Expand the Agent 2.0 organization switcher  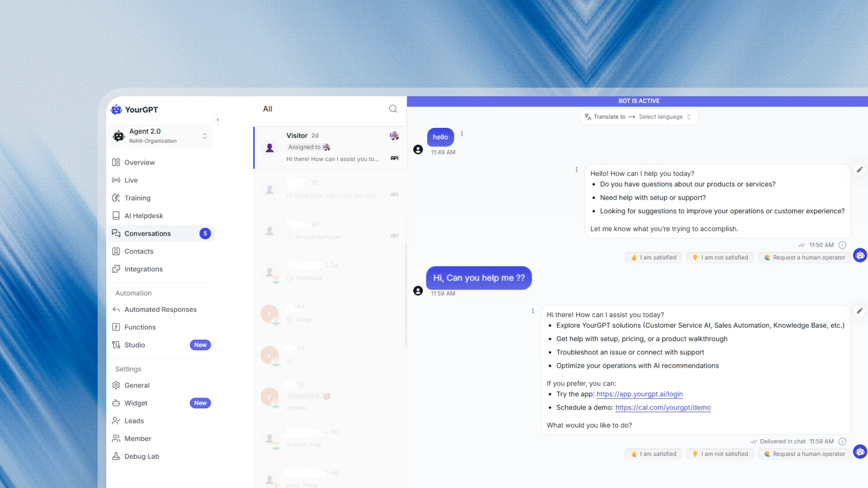coord(205,136)
